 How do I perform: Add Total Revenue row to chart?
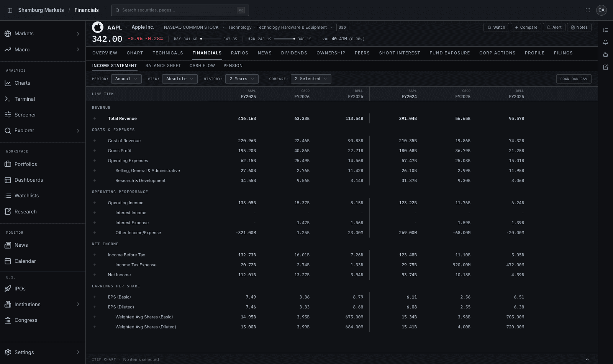click(x=95, y=119)
